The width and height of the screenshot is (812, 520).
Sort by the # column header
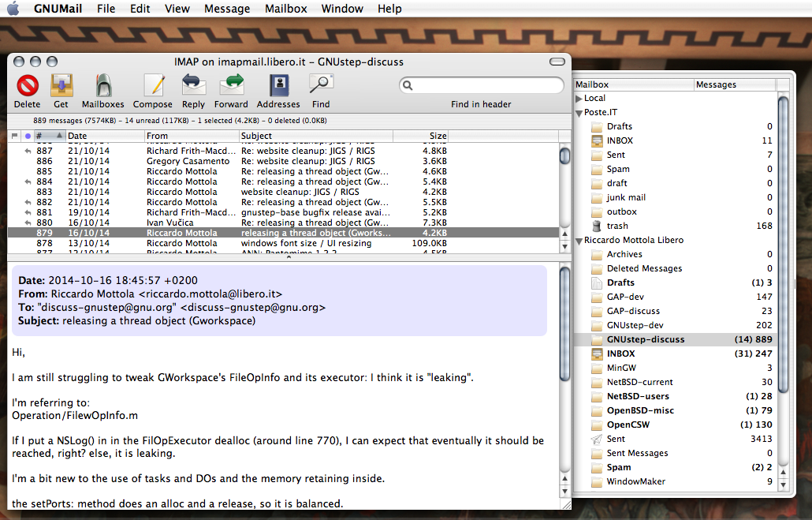(x=49, y=136)
